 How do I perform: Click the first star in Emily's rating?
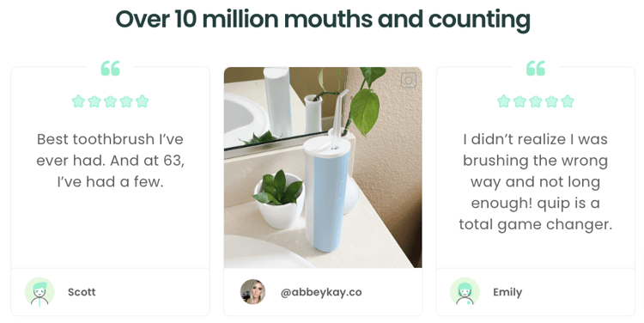pyautogui.click(x=504, y=101)
